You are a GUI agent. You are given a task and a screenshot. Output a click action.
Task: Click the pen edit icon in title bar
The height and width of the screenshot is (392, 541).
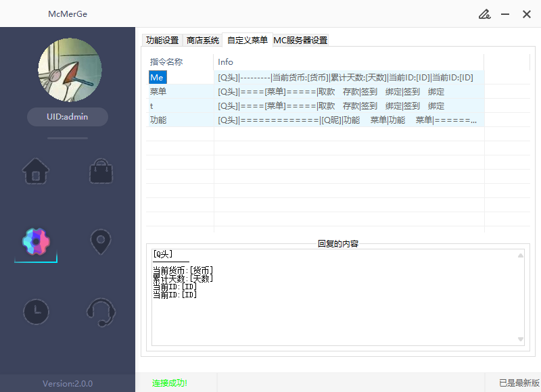tap(484, 14)
